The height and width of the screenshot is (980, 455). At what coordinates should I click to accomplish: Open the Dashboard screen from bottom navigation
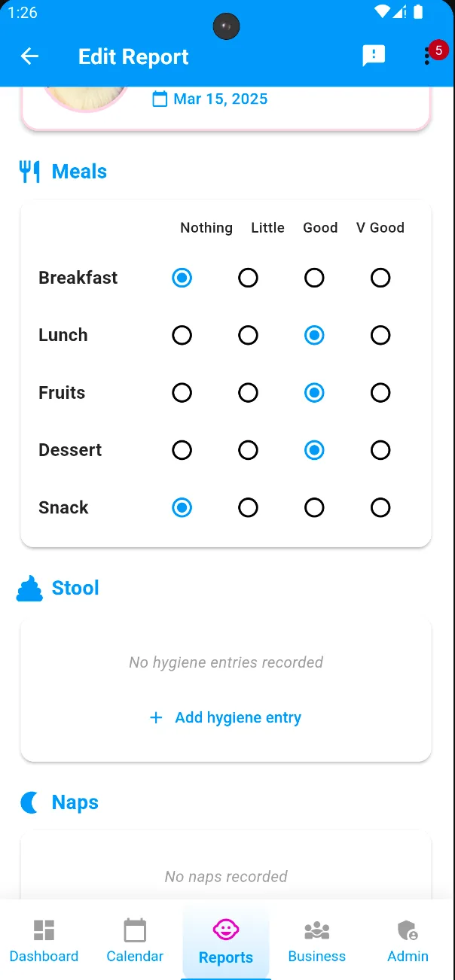click(44, 941)
